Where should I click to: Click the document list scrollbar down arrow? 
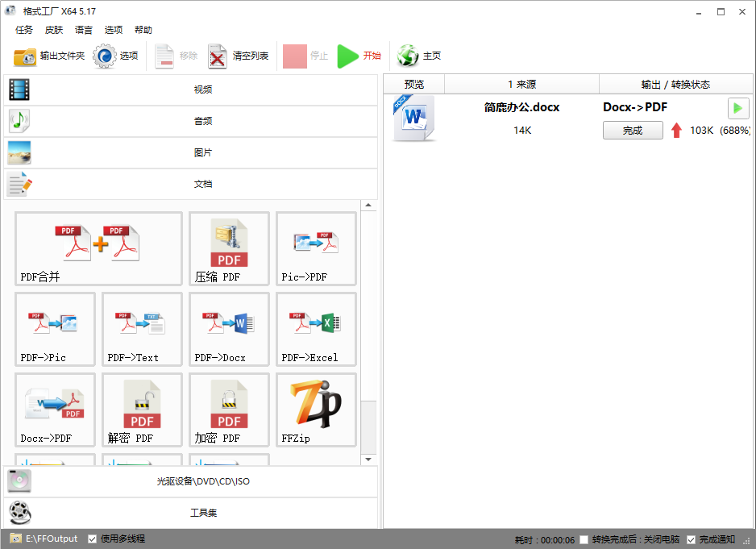(x=369, y=460)
